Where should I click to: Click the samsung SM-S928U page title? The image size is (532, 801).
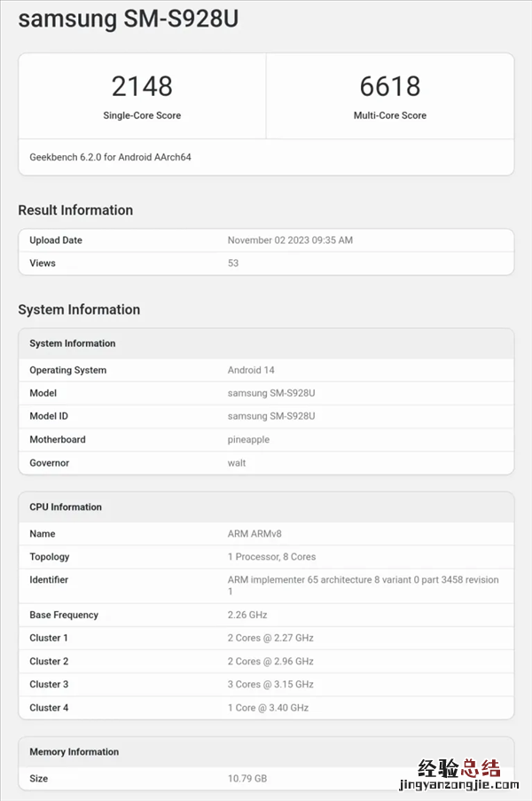pos(128,19)
